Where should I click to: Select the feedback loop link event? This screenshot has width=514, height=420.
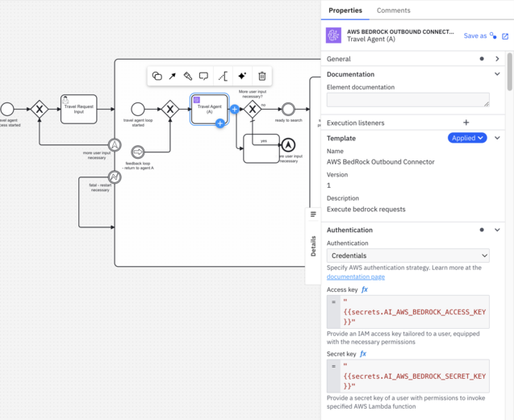(138, 152)
